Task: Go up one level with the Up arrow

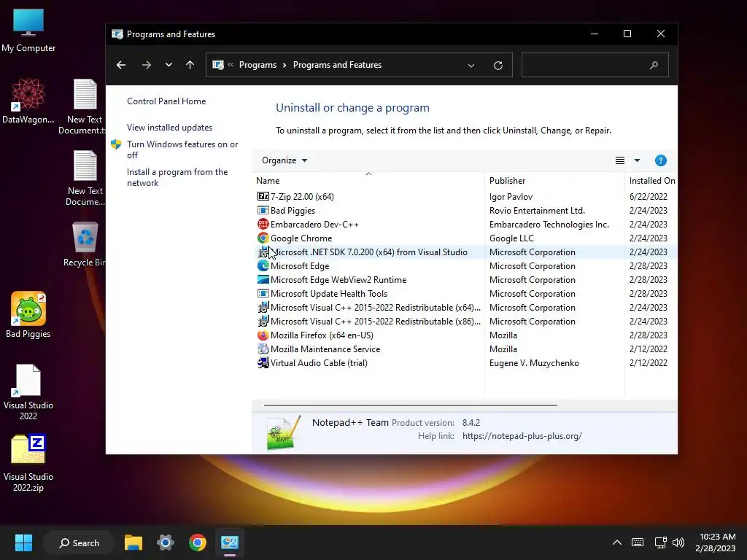Action: 190,65
